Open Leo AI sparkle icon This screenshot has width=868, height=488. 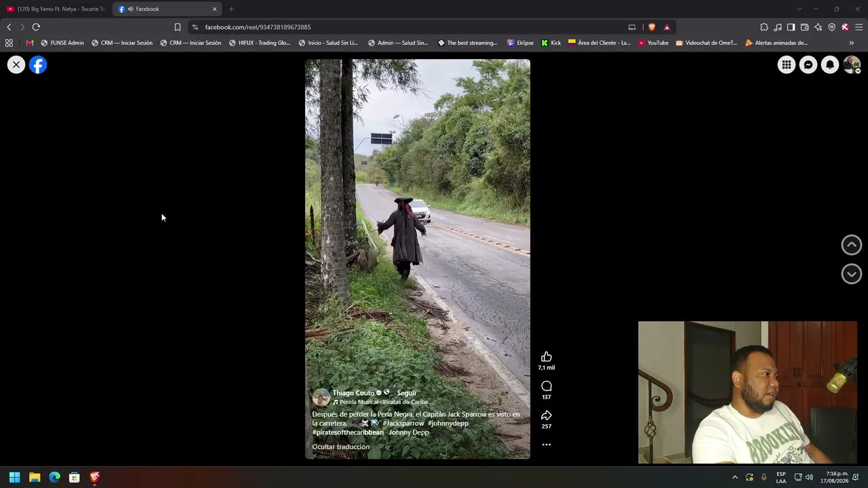click(x=818, y=27)
